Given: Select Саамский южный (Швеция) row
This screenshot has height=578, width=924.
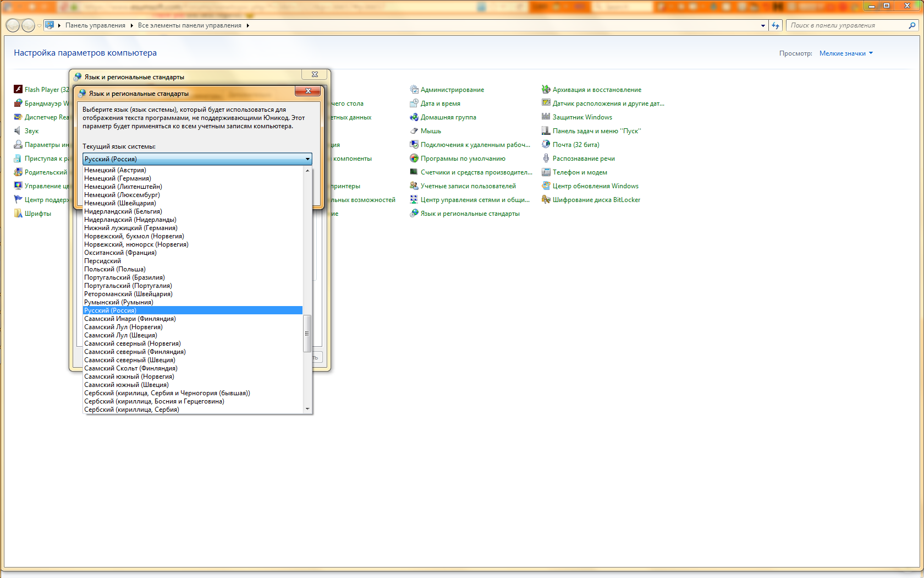Looking at the screenshot, I should point(193,385).
